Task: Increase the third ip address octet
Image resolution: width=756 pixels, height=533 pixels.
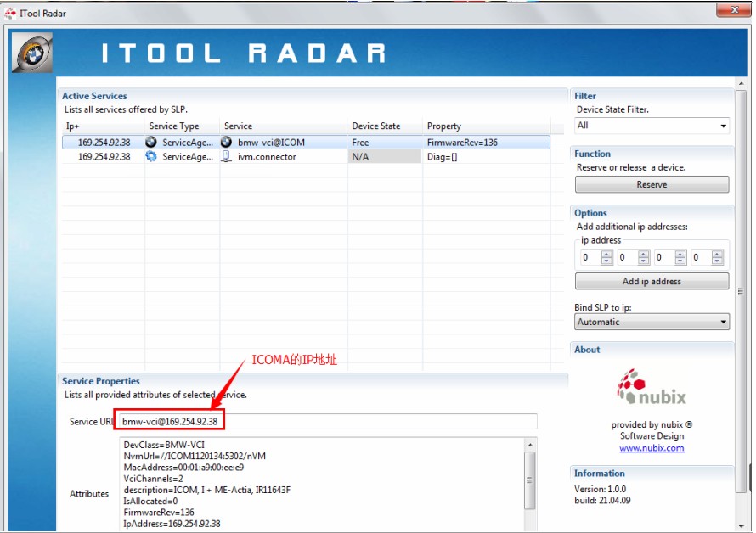Action: tap(680, 254)
